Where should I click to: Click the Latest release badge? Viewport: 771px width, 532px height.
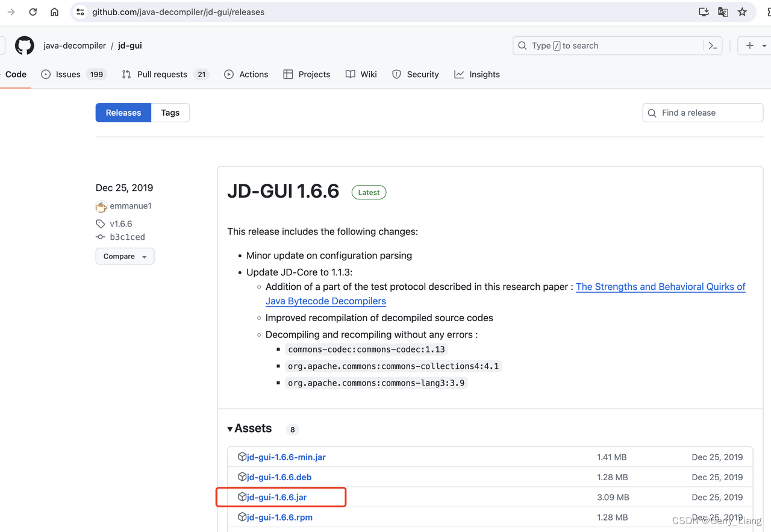coord(369,192)
